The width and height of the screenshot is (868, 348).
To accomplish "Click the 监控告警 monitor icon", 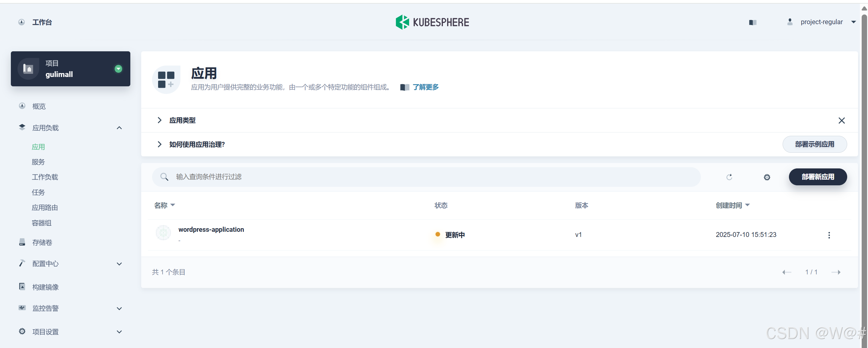I will 22,308.
